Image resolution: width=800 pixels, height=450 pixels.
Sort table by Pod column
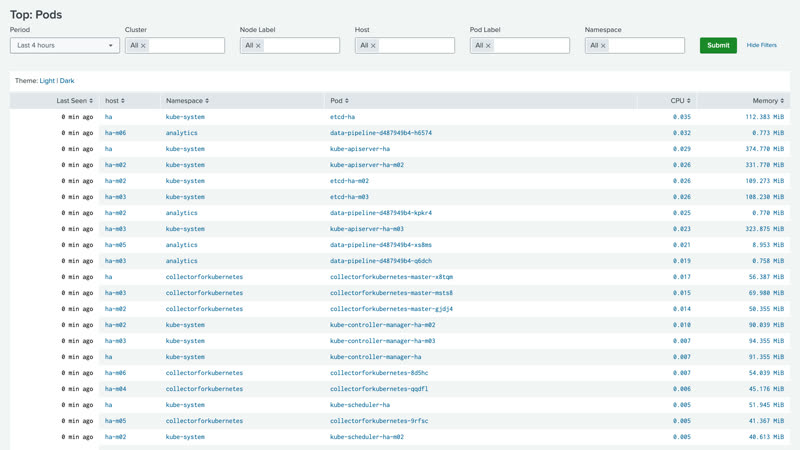(x=339, y=101)
